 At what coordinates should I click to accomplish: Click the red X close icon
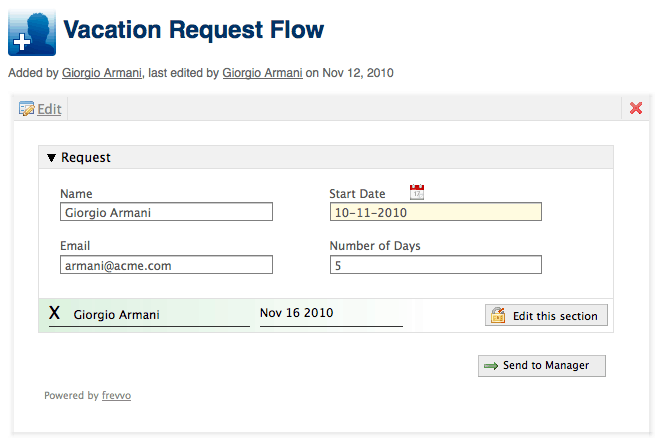tap(636, 108)
